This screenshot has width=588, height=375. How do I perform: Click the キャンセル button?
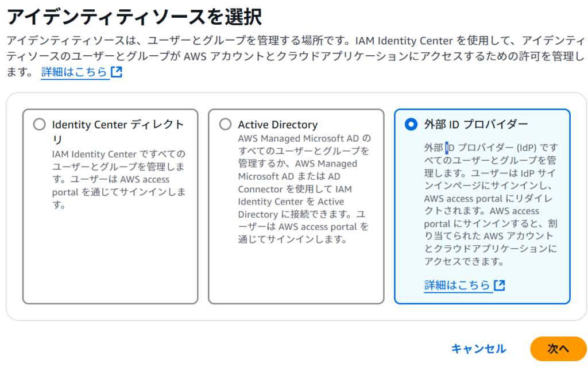pos(478,349)
